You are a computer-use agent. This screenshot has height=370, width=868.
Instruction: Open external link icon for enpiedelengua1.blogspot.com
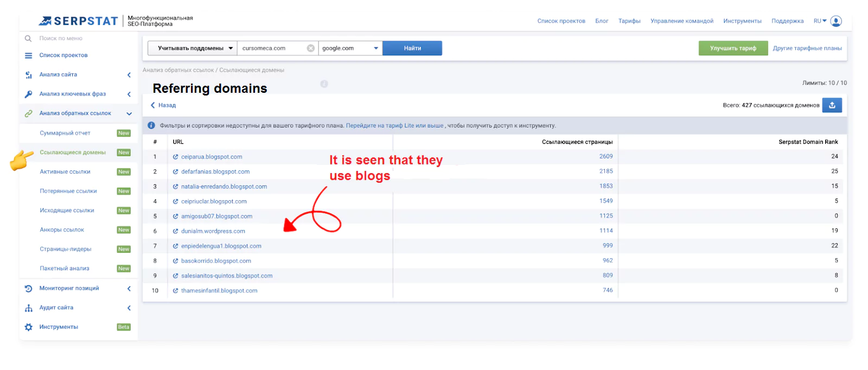[x=175, y=246]
